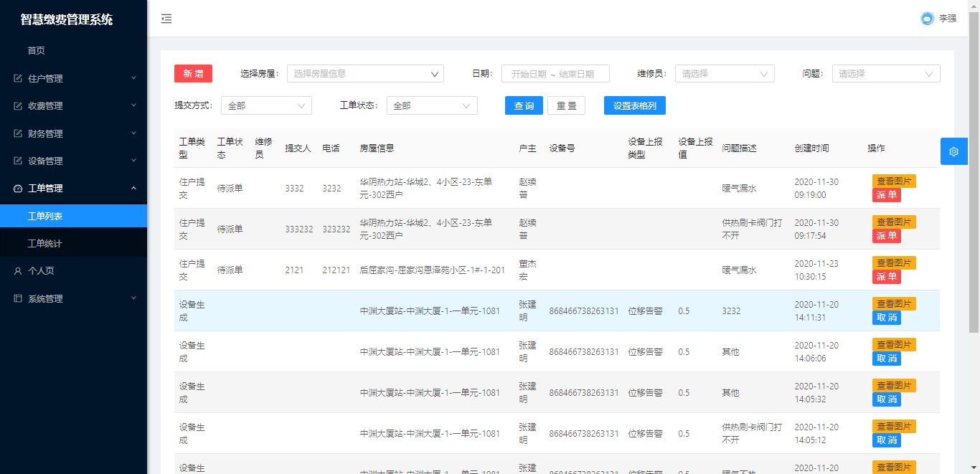Screen dimensions: 980x474
Task: Open the blue gear settings panel
Action: tap(953, 151)
